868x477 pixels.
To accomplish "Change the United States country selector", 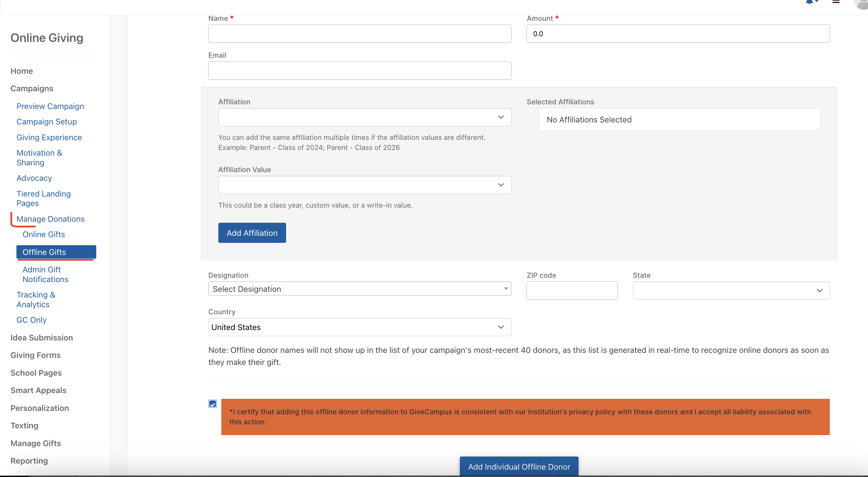I will pyautogui.click(x=360, y=327).
